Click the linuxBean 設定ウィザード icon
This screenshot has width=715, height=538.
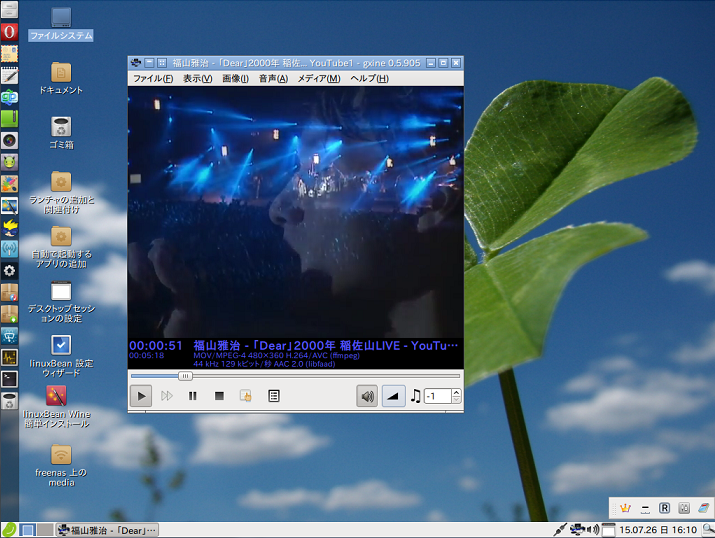tap(61, 357)
